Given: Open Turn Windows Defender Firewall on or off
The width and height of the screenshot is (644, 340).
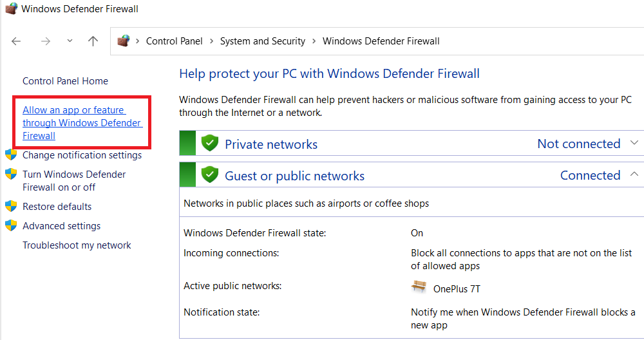Looking at the screenshot, I should point(74,181).
